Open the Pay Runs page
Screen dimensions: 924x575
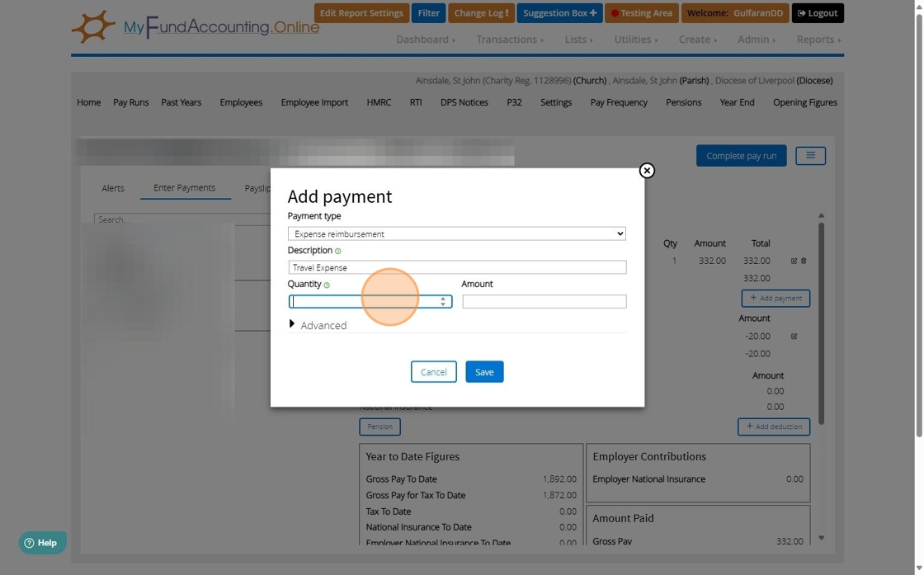click(x=131, y=102)
